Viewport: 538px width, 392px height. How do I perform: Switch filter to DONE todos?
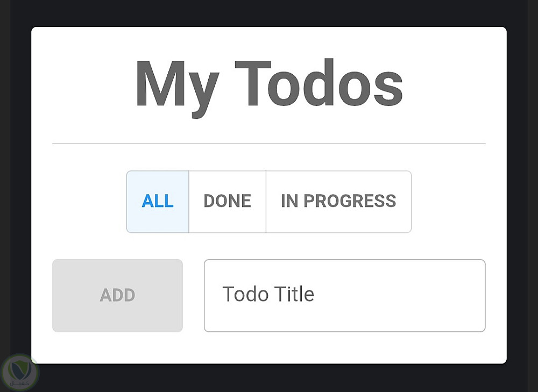227,202
